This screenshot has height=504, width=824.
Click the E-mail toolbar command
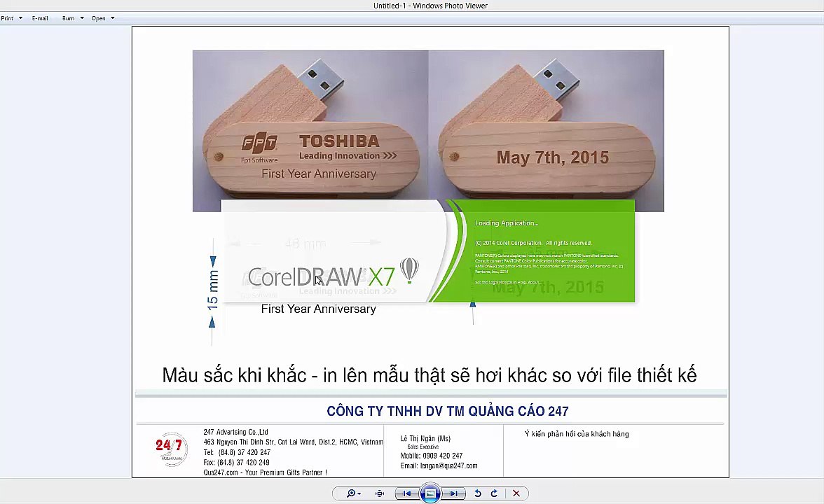(x=40, y=18)
